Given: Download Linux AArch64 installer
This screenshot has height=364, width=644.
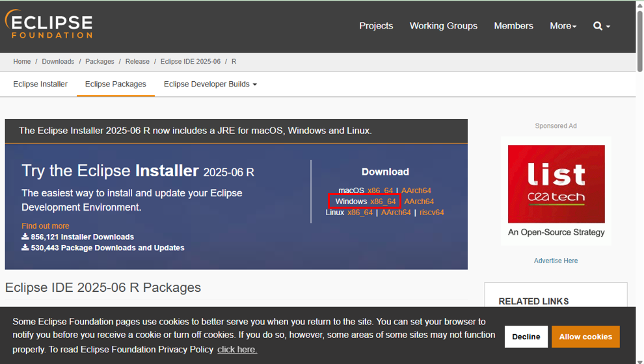Looking at the screenshot, I should point(396,213).
